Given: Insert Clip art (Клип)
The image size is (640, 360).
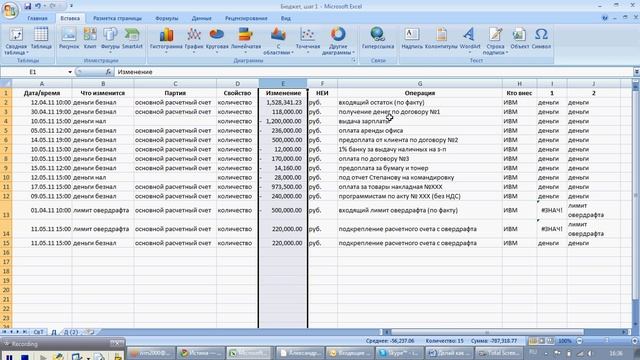Looking at the screenshot, I should pyautogui.click(x=90, y=38).
